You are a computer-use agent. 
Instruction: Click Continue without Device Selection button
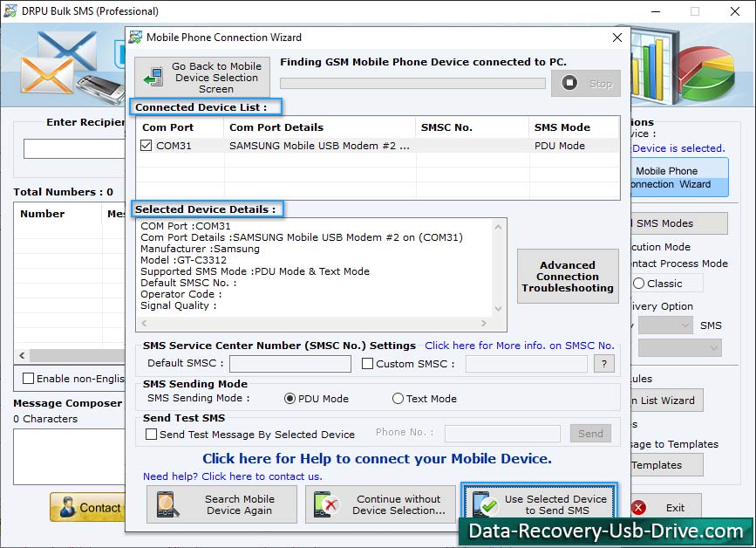click(x=380, y=504)
